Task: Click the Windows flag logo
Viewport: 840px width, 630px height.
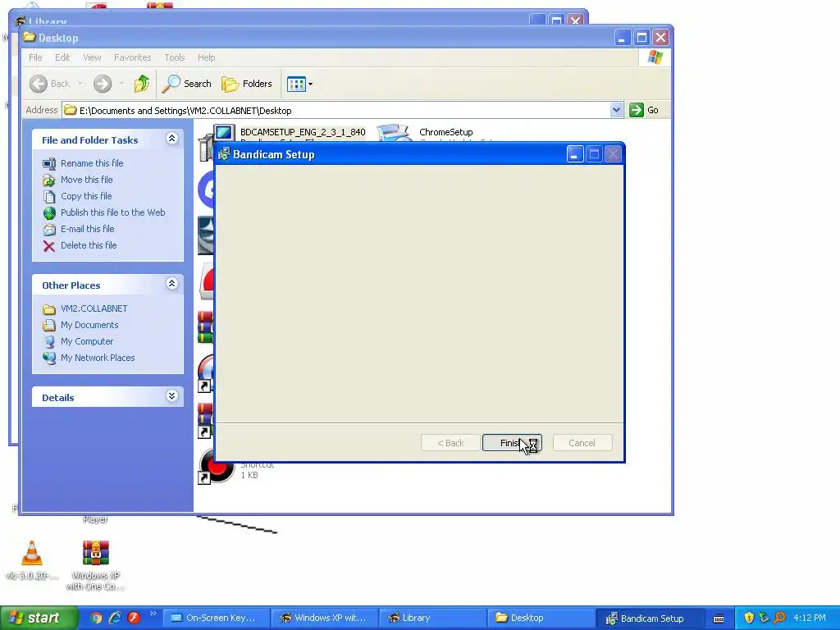Action: pyautogui.click(x=655, y=57)
